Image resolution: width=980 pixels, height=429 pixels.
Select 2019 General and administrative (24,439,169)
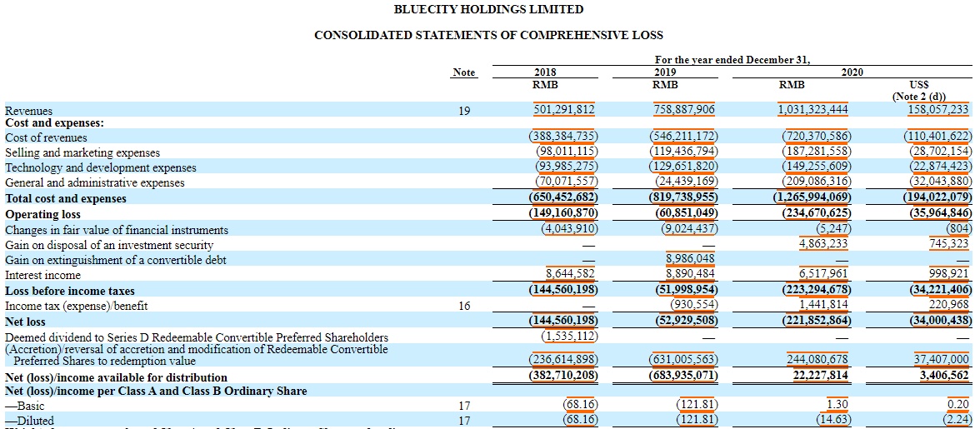[x=687, y=183]
